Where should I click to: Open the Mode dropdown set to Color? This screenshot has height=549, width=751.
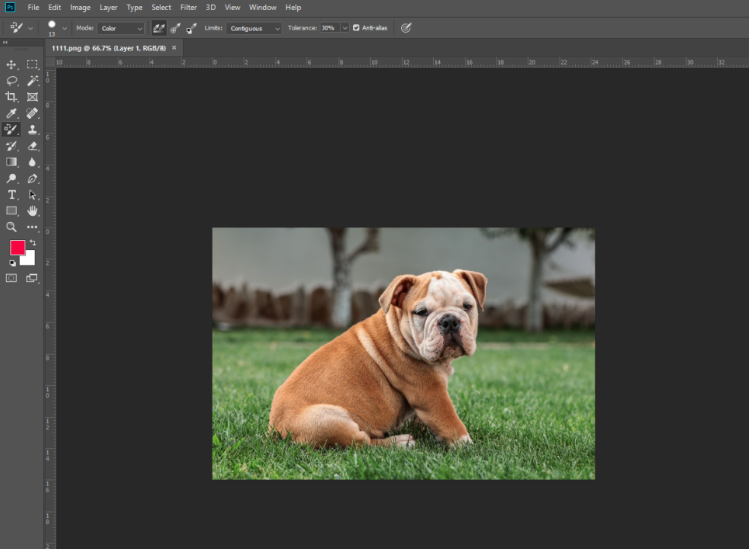121,28
